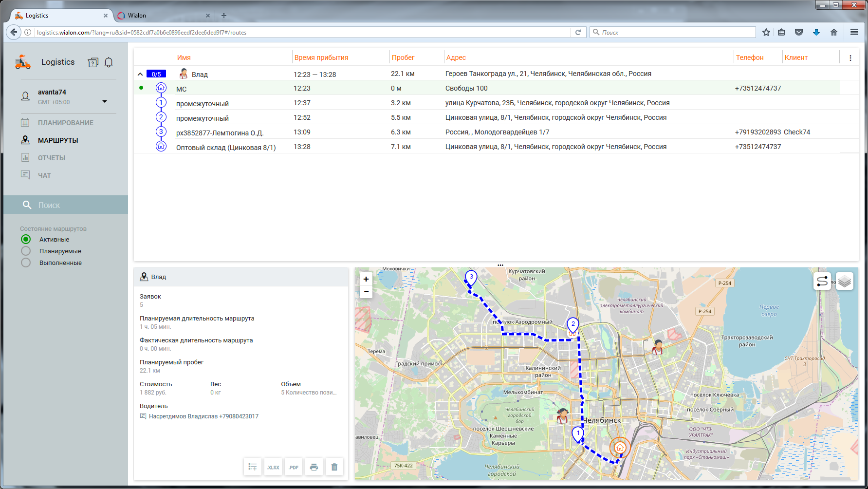Open the help question-mark icon

point(92,62)
